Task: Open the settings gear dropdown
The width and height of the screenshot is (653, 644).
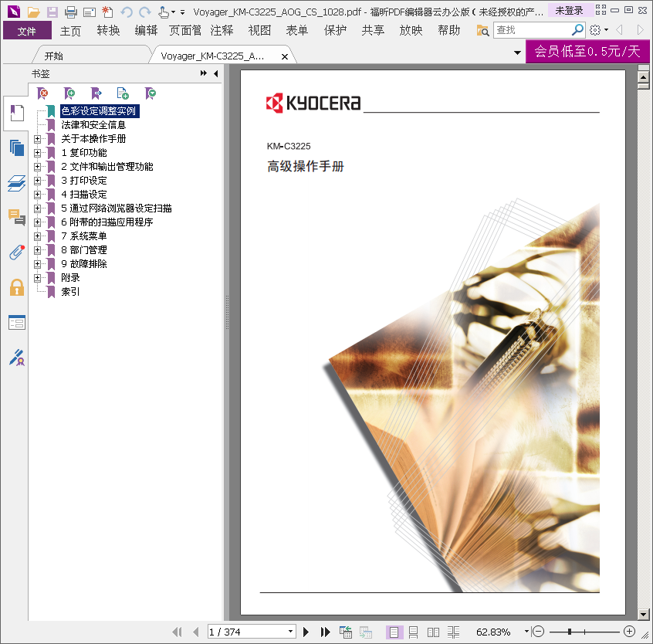Action: click(x=599, y=30)
